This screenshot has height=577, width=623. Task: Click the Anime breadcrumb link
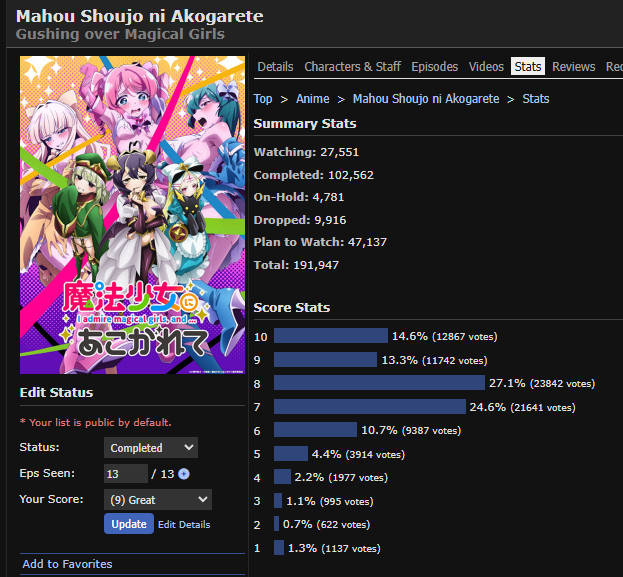(x=312, y=99)
